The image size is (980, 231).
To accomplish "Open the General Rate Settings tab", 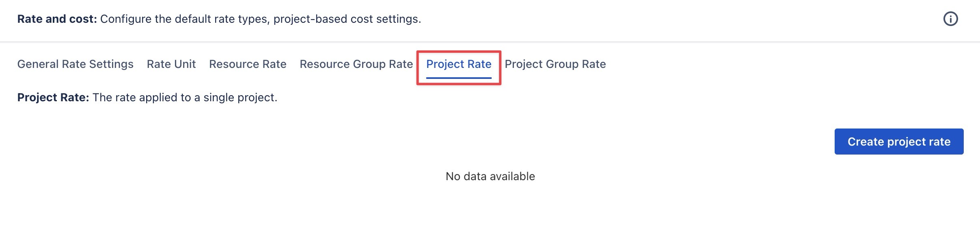I will point(75,64).
